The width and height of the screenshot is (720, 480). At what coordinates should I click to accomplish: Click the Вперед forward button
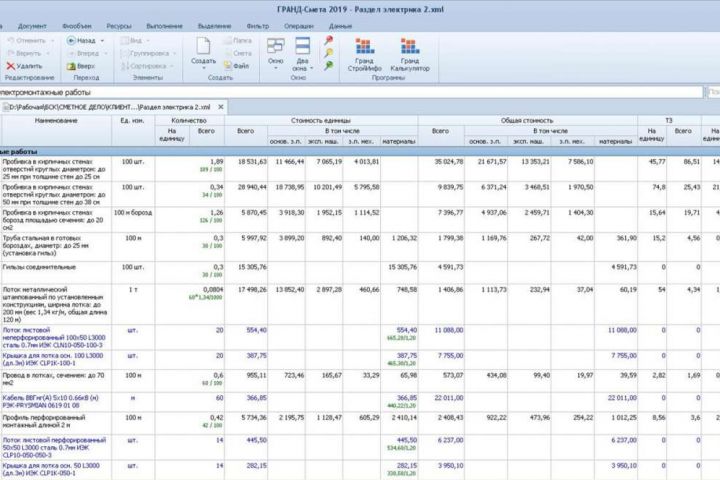point(83,53)
